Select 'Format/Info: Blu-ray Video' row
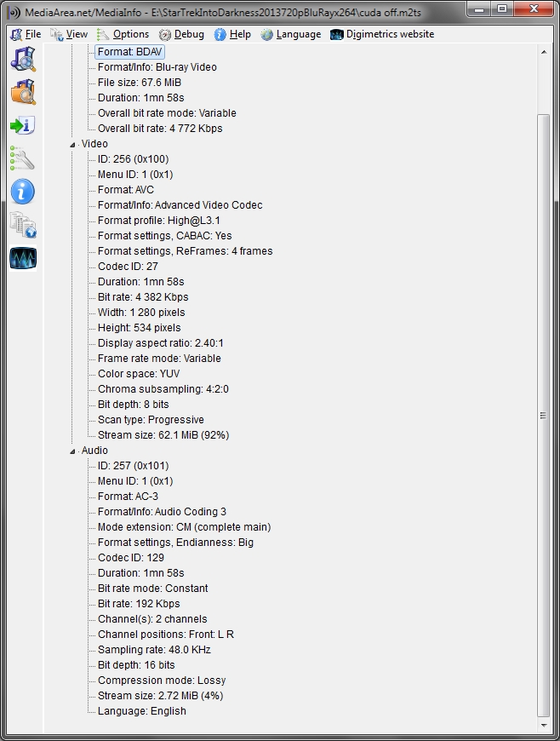This screenshot has width=560, height=741. coord(157,67)
